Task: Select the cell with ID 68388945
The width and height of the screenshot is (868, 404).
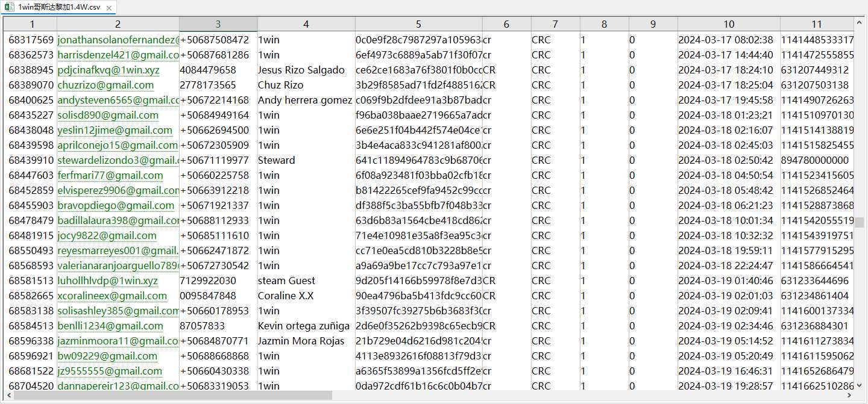Action: [x=31, y=70]
